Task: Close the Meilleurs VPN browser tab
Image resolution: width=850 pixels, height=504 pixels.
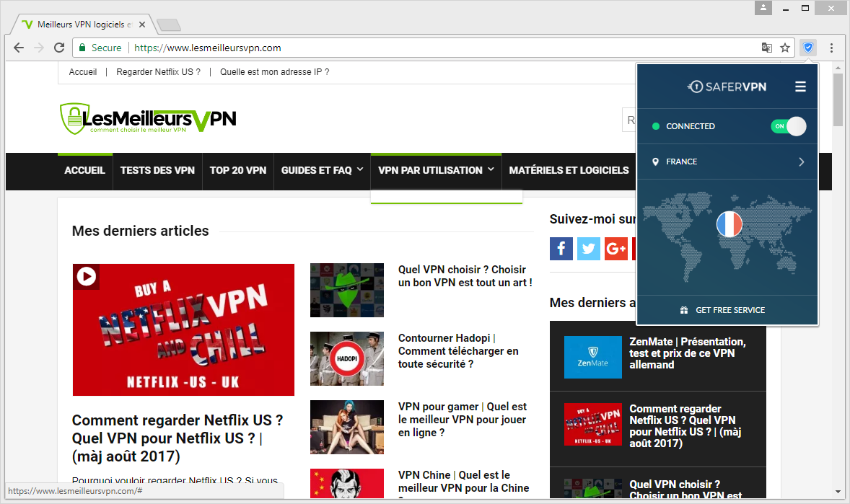Action: coord(142,25)
